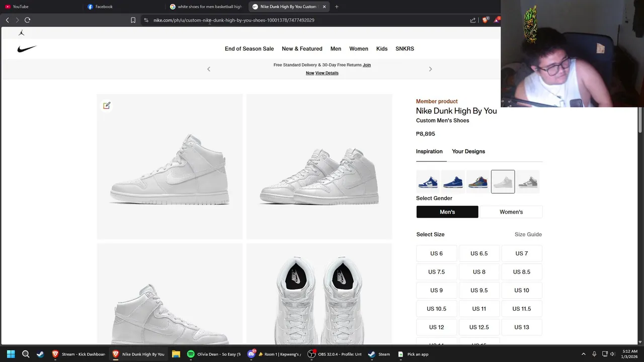The image size is (644, 362).
Task: Open Kids navigation menu
Action: (x=382, y=49)
